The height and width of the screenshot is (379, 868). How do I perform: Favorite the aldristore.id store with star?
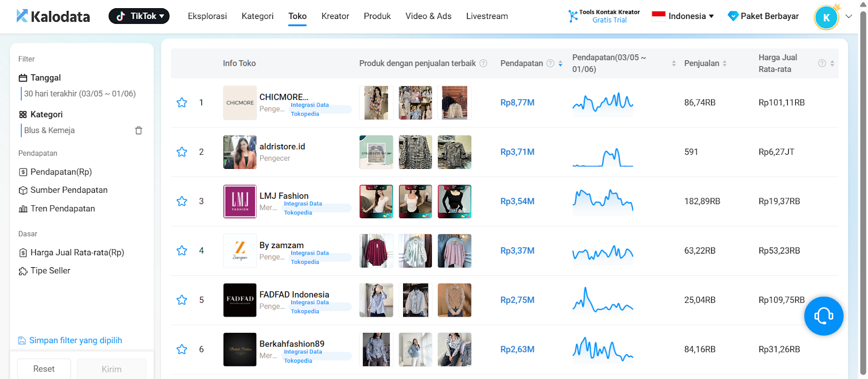(182, 152)
